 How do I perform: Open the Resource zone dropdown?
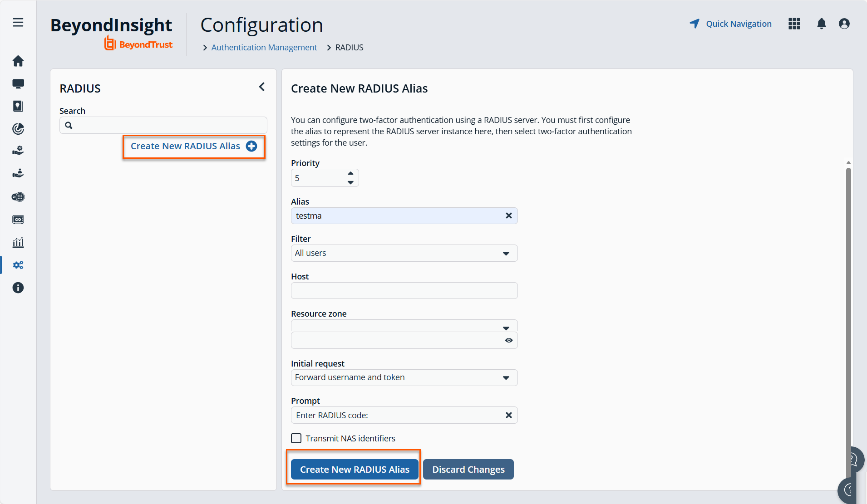pyautogui.click(x=404, y=326)
